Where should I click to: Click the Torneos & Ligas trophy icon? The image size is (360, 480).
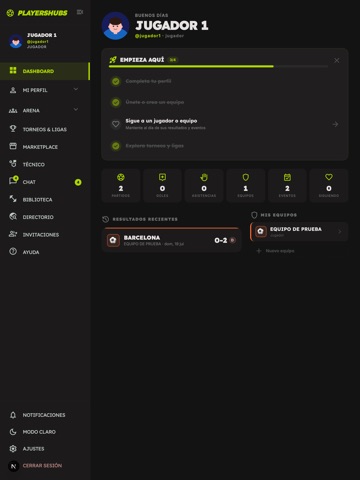(x=13, y=128)
